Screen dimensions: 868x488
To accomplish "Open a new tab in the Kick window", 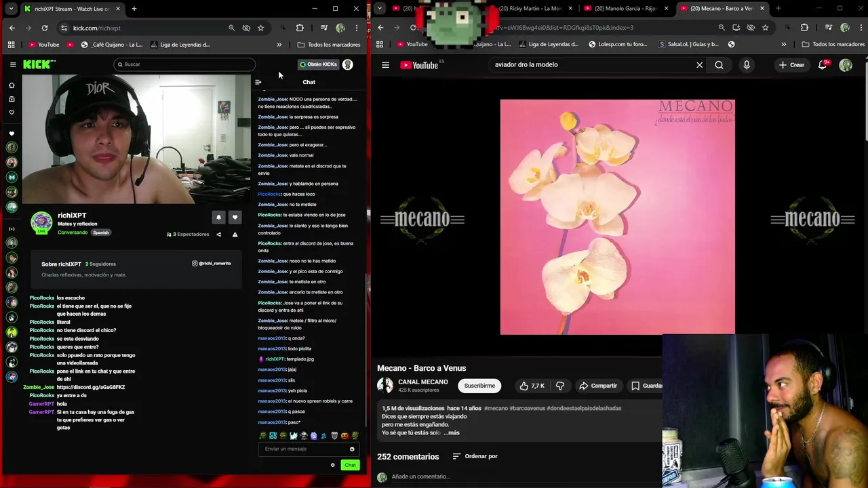I will click(x=134, y=9).
